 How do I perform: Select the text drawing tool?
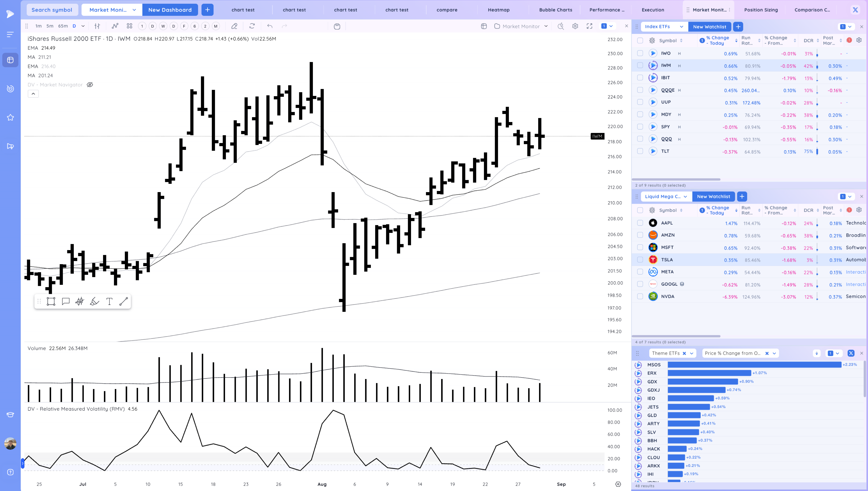pyautogui.click(x=109, y=302)
